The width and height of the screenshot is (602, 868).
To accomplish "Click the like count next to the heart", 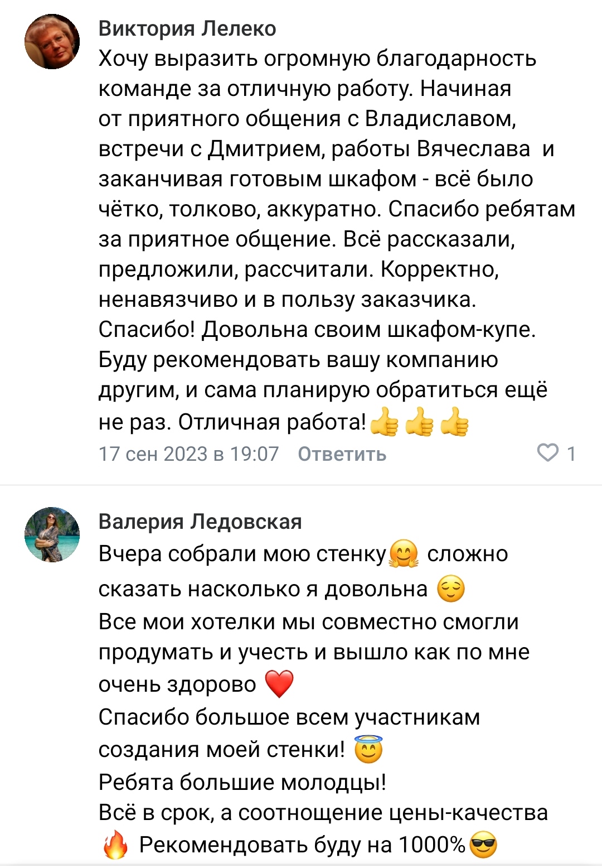I will (571, 454).
